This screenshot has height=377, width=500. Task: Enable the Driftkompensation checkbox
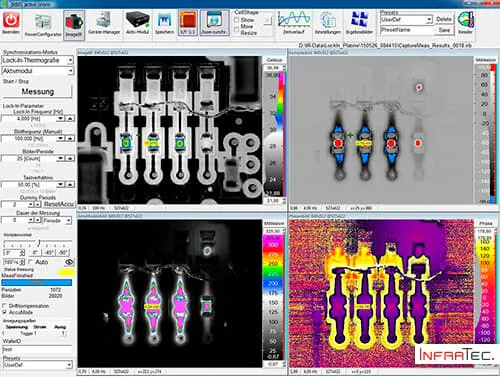click(x=4, y=305)
